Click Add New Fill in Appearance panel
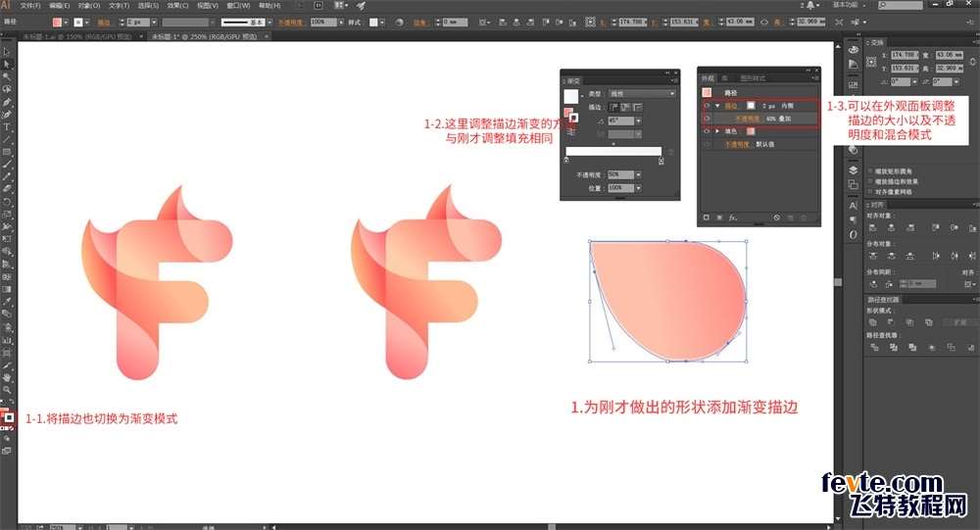The image size is (980, 530). point(719,217)
